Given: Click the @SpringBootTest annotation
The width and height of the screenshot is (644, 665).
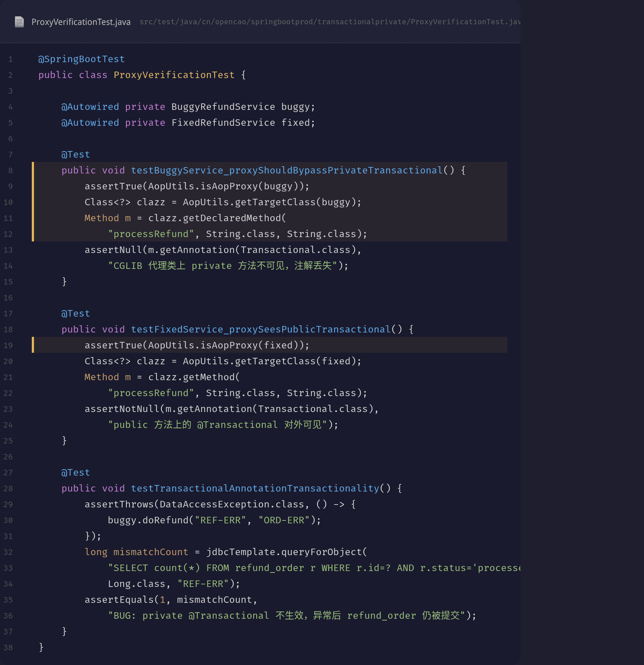Looking at the screenshot, I should coord(81,59).
